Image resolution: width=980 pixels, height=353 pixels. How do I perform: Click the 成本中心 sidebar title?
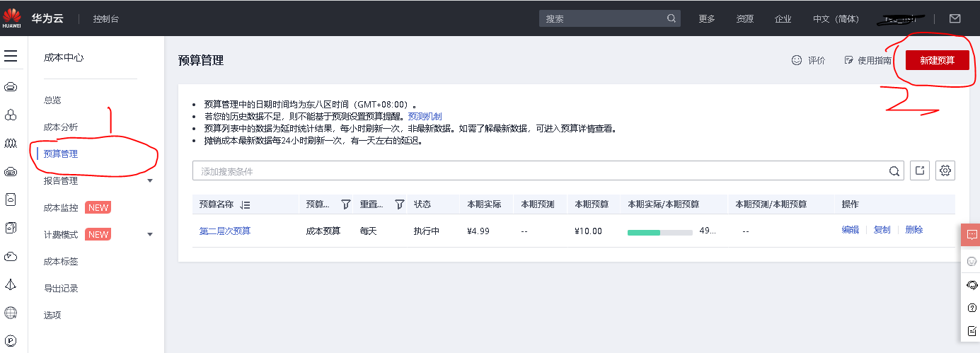pos(64,58)
